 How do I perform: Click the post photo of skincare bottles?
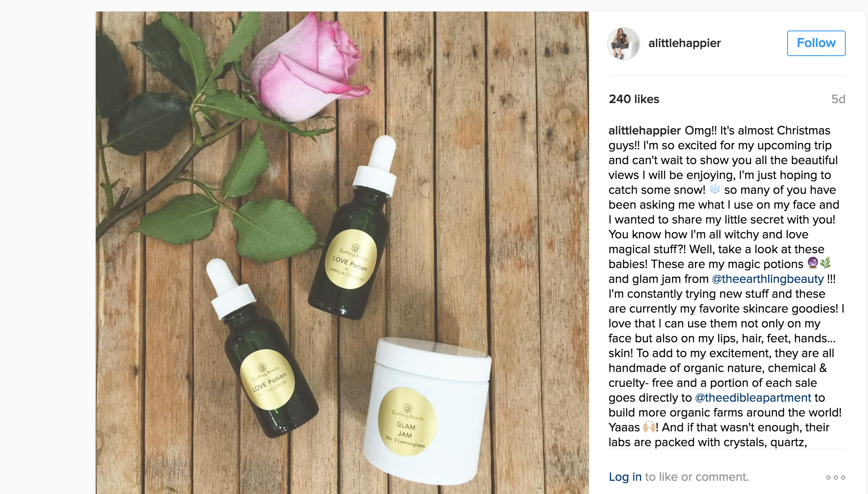pyautogui.click(x=342, y=252)
